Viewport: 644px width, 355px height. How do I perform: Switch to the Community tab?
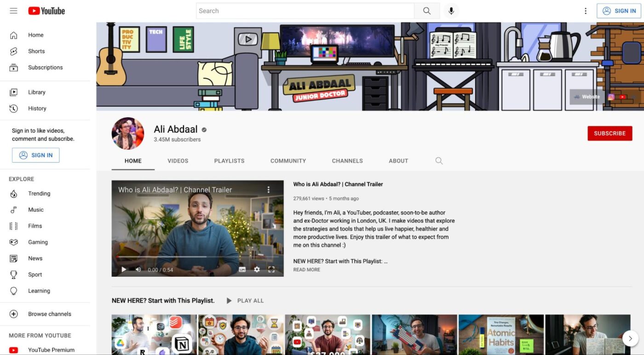288,161
